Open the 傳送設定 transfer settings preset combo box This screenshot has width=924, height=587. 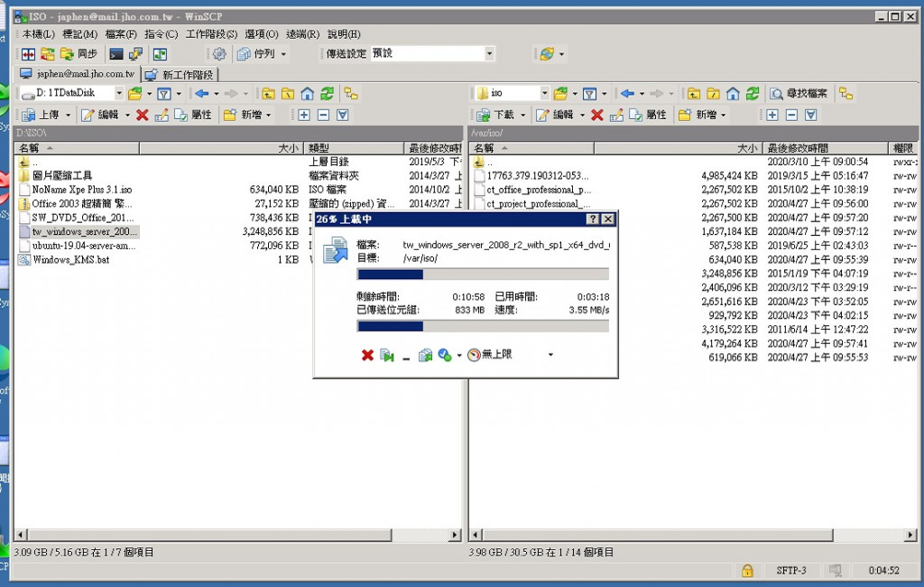point(432,53)
